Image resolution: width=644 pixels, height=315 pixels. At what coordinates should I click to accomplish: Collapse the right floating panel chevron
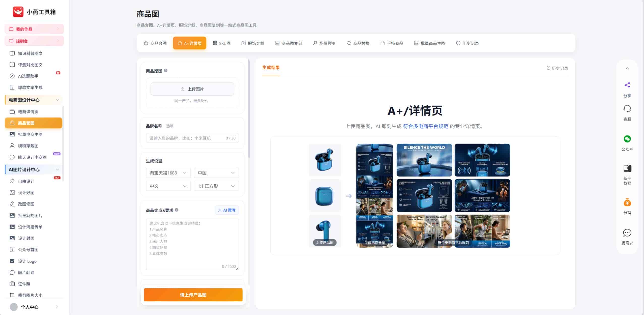(627, 68)
